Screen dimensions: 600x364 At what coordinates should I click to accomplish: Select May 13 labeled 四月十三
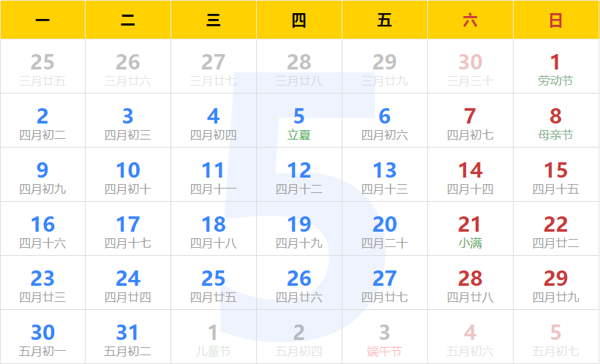coord(385,175)
